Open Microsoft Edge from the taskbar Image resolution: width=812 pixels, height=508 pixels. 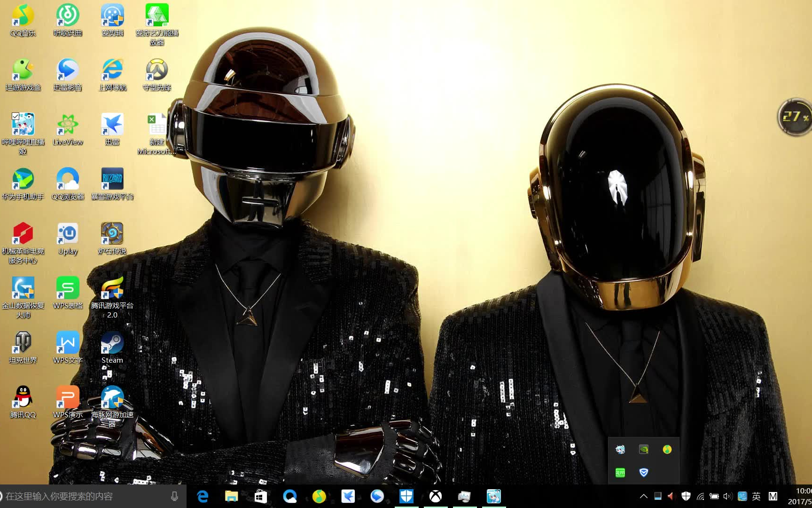(x=203, y=496)
